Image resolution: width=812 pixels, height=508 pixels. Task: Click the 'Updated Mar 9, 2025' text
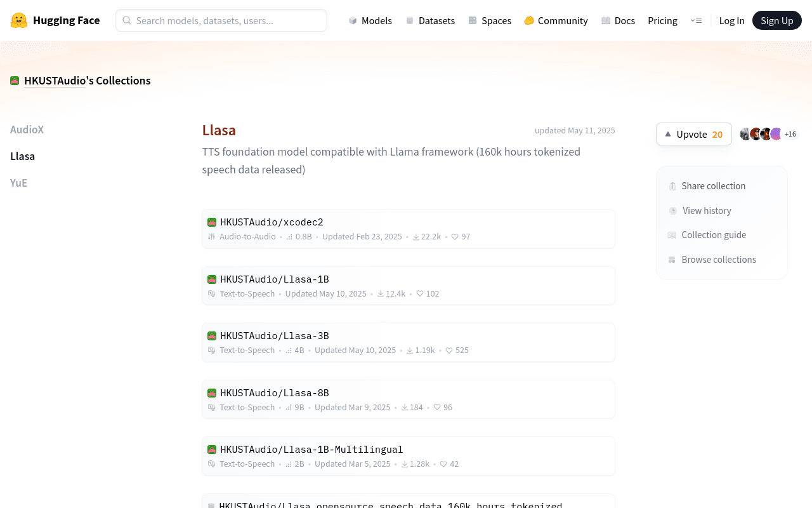[x=353, y=408]
